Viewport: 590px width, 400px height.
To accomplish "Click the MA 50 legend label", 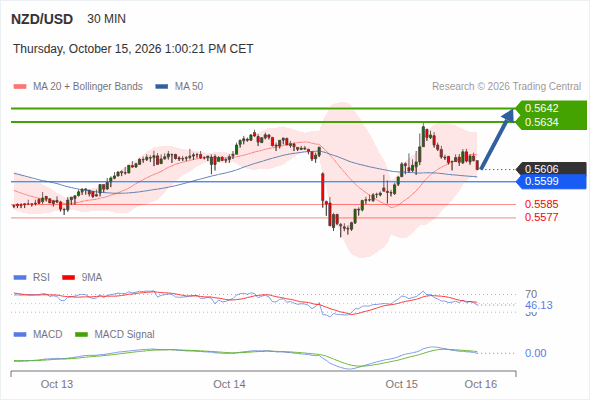I will click(189, 87).
